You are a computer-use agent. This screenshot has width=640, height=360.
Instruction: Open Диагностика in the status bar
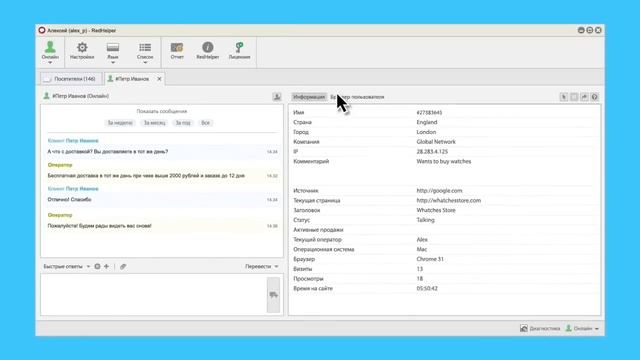540,328
